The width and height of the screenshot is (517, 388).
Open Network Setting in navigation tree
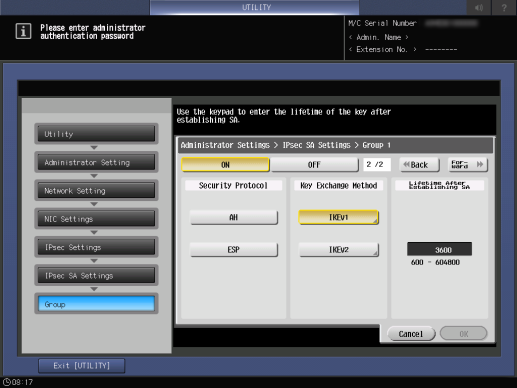[x=96, y=191]
